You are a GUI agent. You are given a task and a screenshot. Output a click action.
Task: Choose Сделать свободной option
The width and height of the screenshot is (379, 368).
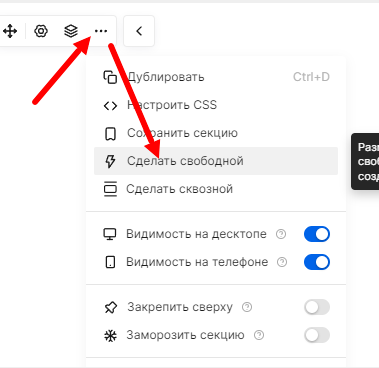pos(216,161)
